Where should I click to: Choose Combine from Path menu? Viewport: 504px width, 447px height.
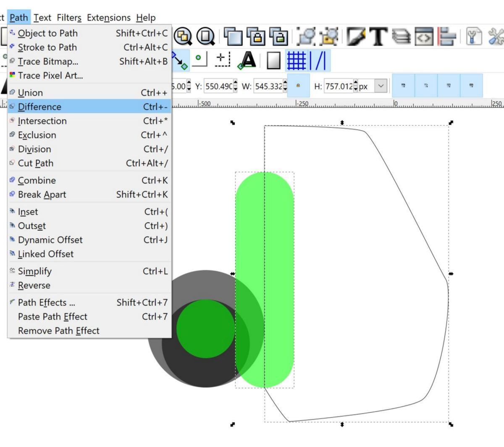point(89,180)
